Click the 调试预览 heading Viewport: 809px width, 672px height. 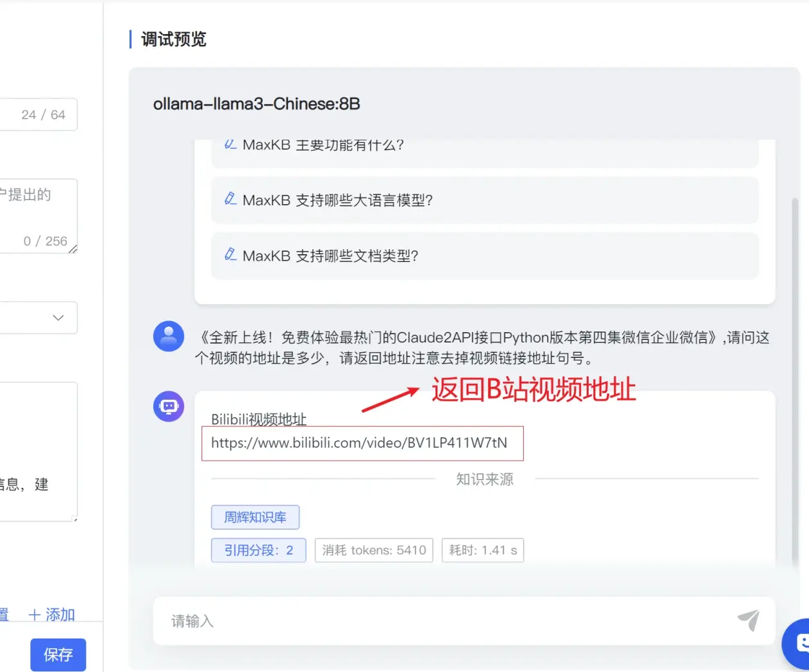[173, 39]
